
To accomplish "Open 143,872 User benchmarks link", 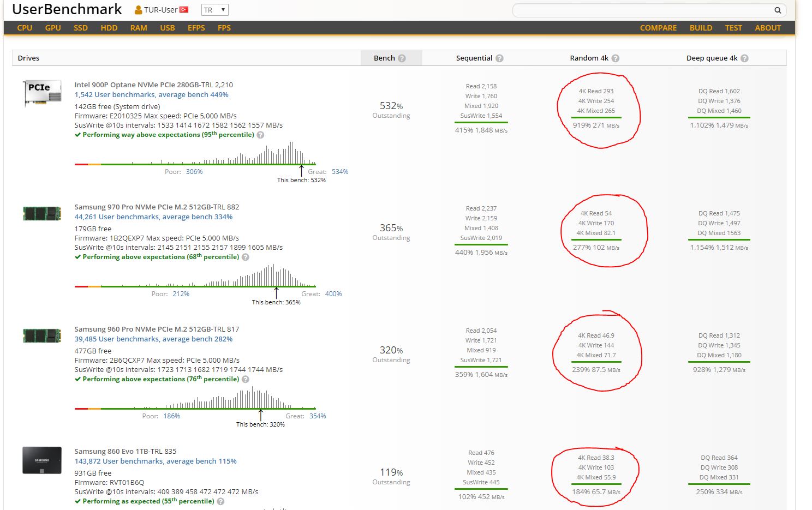I will [x=156, y=461].
